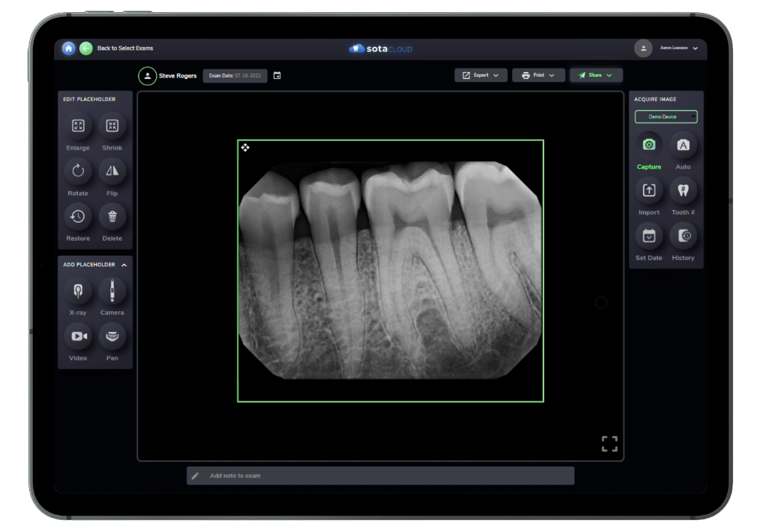
Task: Click the Shrink placeholder icon
Action: coord(112,127)
